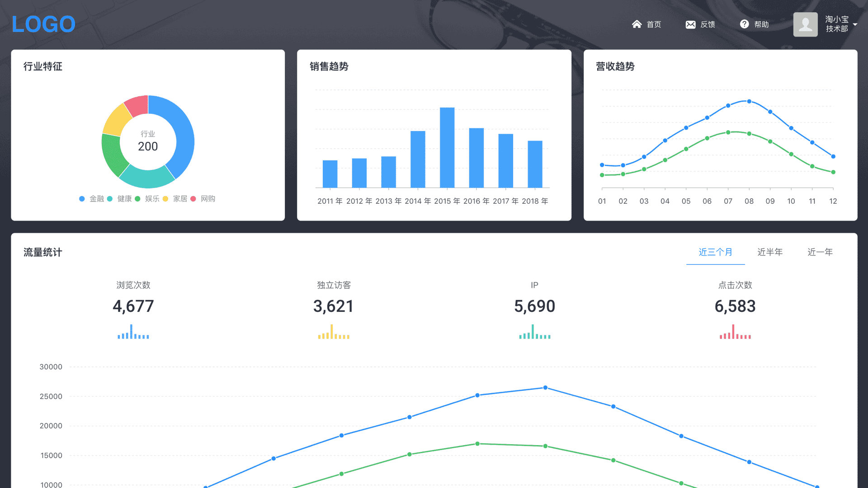Click the 流量统计 section title
This screenshot has width=868, height=488.
(x=43, y=253)
